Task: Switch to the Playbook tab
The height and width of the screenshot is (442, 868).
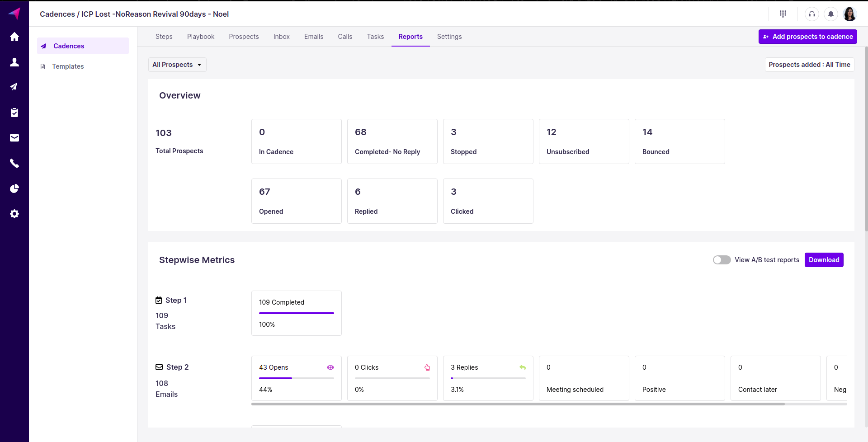Action: 201,37
